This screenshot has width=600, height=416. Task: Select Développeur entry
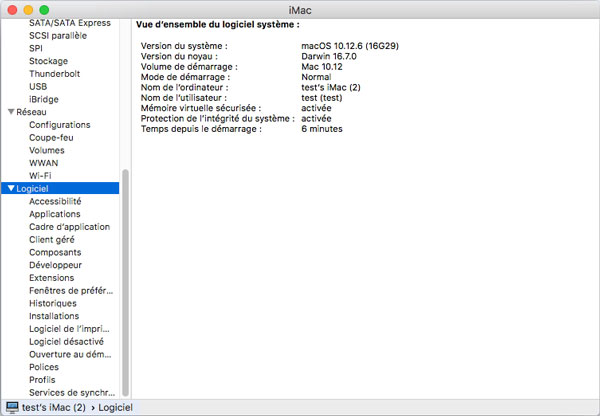[55, 265]
